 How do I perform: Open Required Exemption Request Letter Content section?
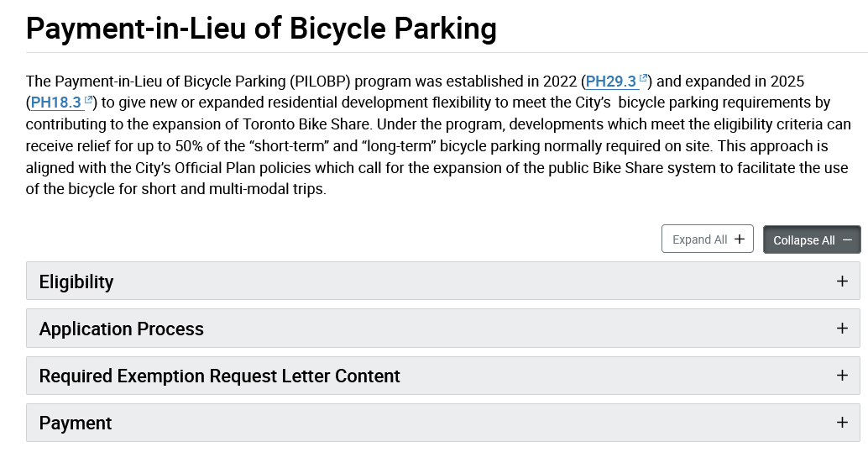pos(220,376)
